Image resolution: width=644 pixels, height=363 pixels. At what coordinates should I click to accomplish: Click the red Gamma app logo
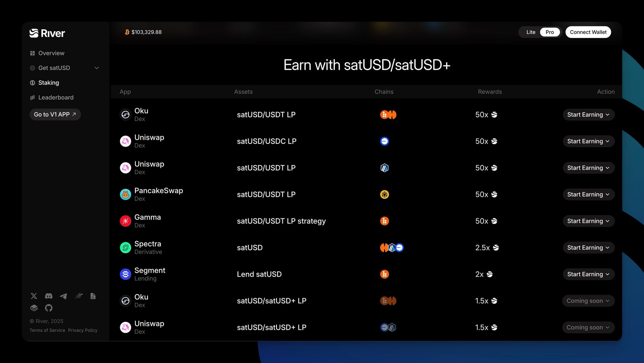click(126, 221)
